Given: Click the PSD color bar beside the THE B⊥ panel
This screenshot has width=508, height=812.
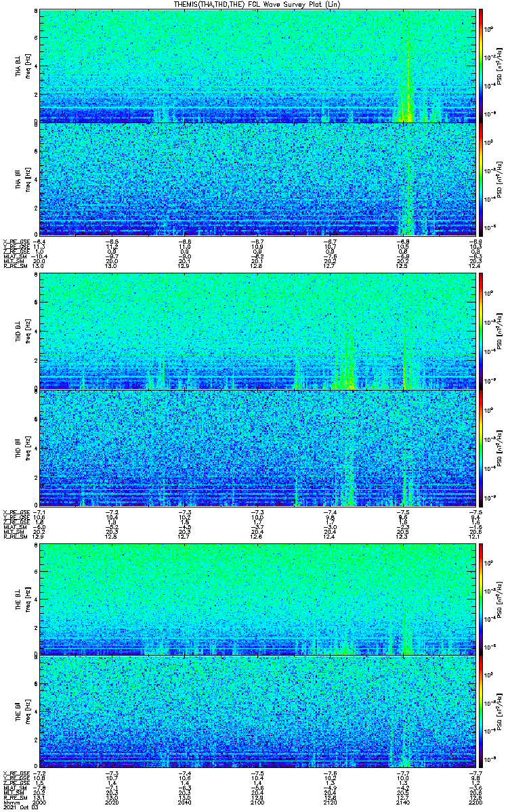Looking at the screenshot, I should (x=481, y=599).
